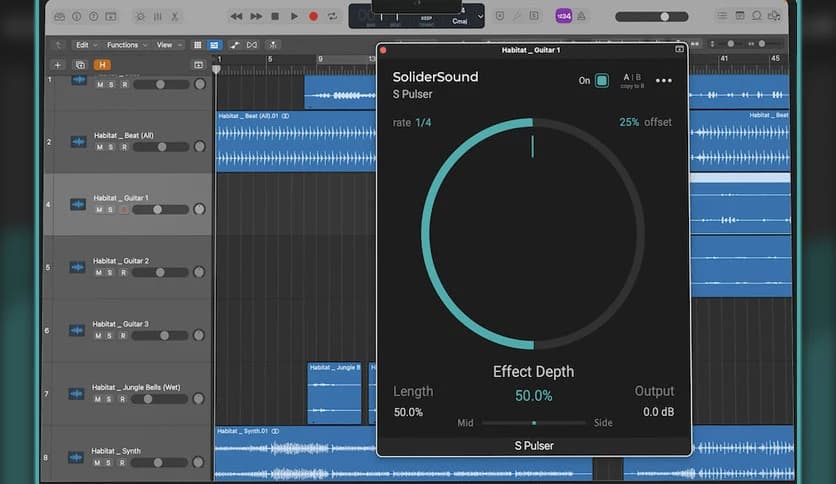Viewport: 836px width, 484px height.
Task: Mute Habitat _ Jungle Bells (Wet) track
Action: pyautogui.click(x=98, y=399)
